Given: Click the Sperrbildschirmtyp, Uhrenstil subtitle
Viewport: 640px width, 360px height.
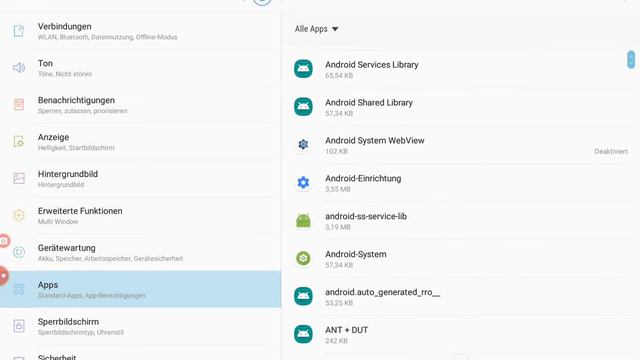Looking at the screenshot, I should [x=80, y=333].
